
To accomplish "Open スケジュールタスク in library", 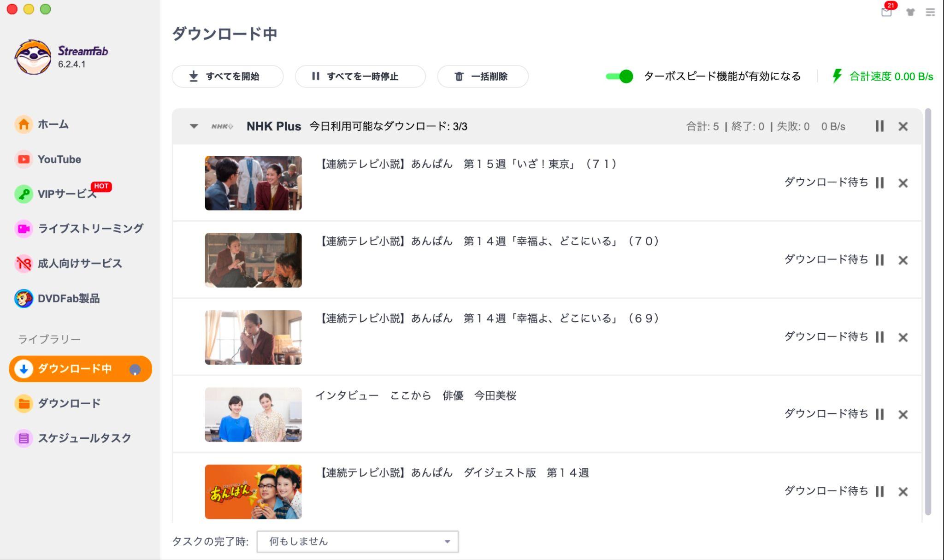I will coord(73,438).
